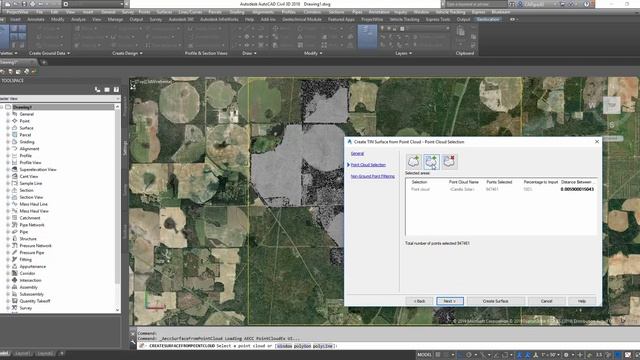Open the General page link
The width and height of the screenshot is (640, 360).
(357, 153)
